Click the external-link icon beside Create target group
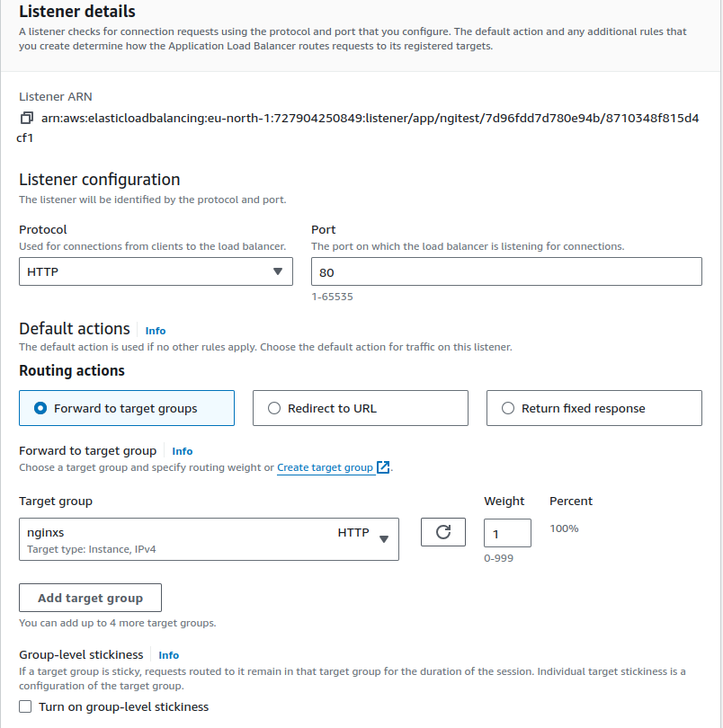Screen dimensions: 723x728 [381, 466]
